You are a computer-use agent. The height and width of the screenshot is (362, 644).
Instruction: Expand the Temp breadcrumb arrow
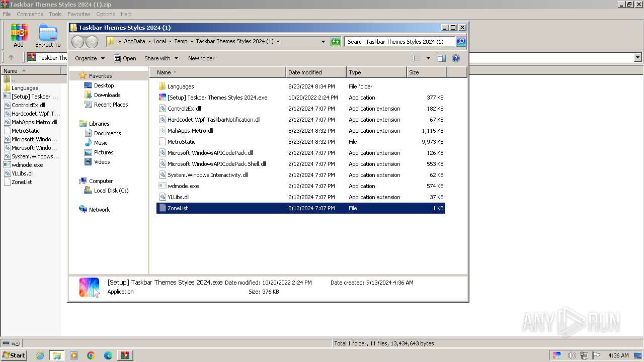pos(192,41)
